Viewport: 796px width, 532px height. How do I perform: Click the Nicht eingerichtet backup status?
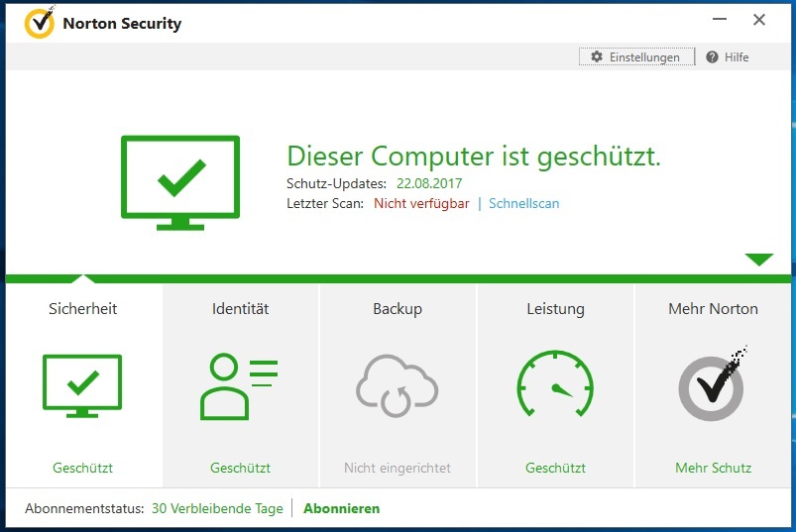[398, 468]
